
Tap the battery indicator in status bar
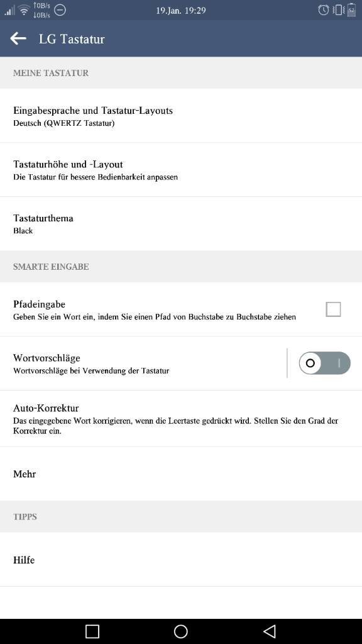[x=351, y=10]
